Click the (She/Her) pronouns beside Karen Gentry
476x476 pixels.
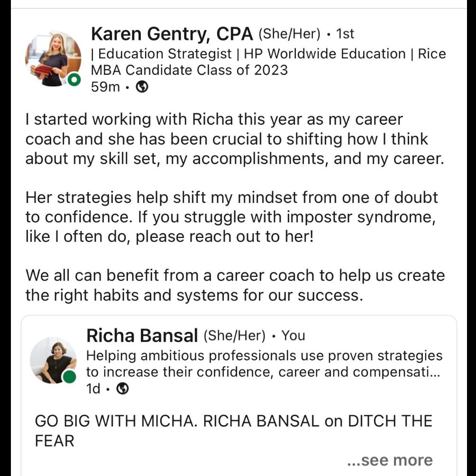tap(289, 34)
